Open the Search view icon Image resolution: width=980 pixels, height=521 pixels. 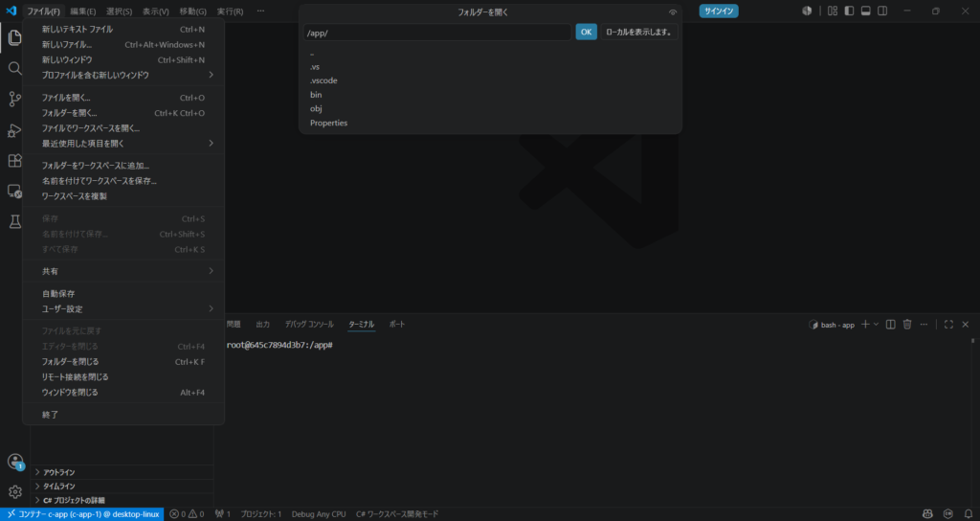[x=14, y=68]
